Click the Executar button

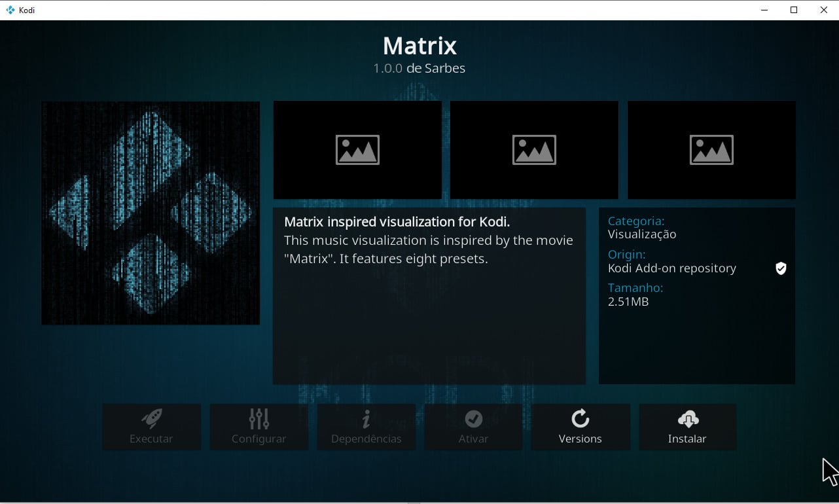point(152,427)
